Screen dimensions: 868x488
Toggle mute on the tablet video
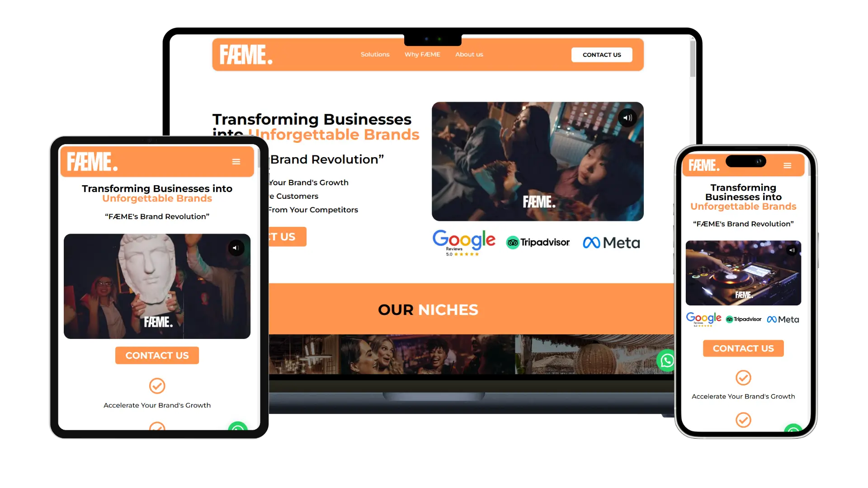(236, 248)
